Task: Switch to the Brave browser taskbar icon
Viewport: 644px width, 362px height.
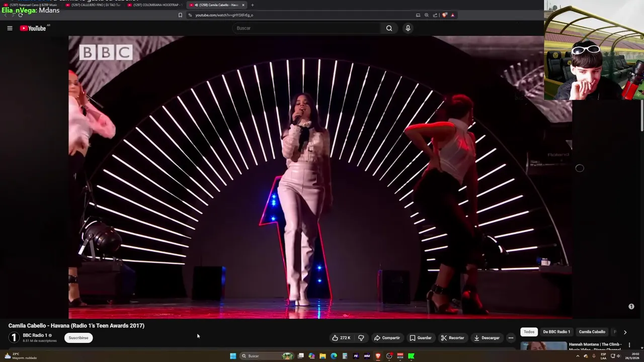Action: [378, 356]
